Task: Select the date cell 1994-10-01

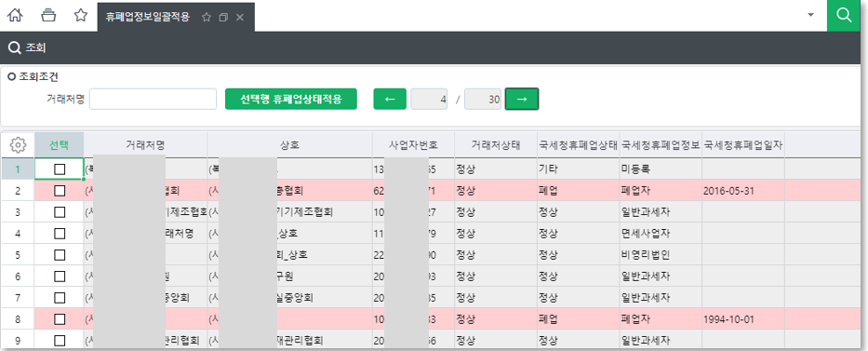Action: tap(743, 319)
